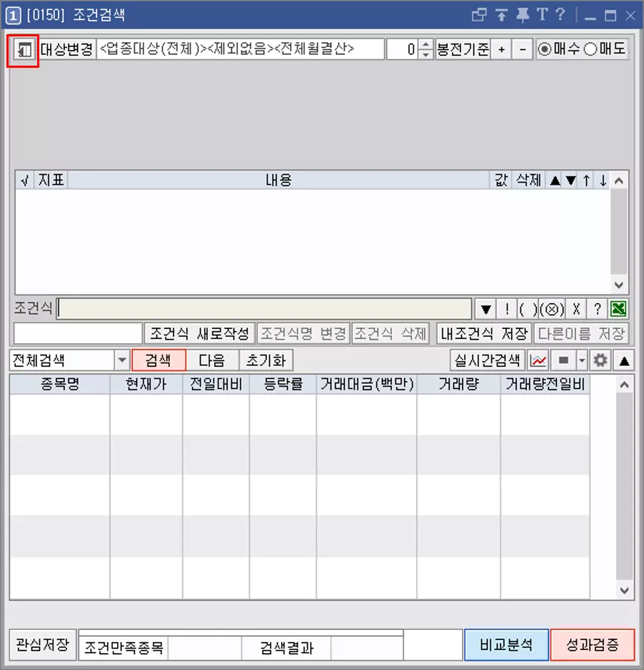The height and width of the screenshot is (670, 644).
Task: Click the 관심저장 button
Action: tap(42, 644)
